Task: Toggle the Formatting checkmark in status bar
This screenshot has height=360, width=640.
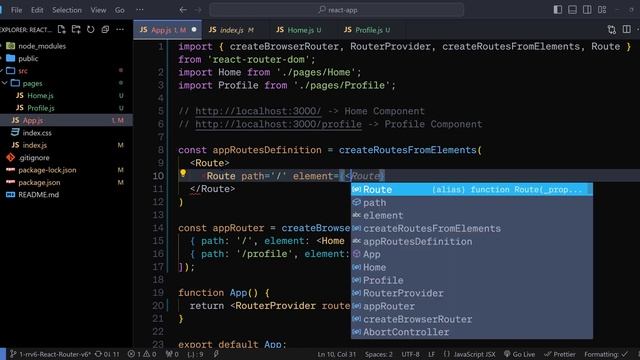Action: 607,354
